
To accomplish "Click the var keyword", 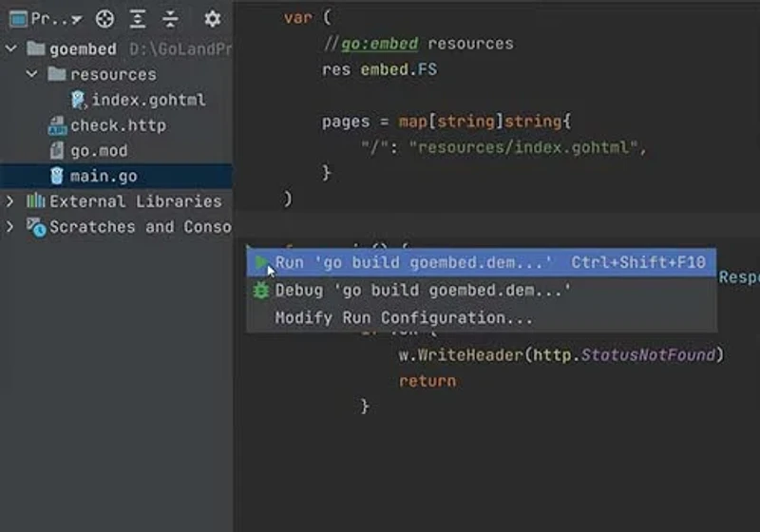I will point(298,18).
